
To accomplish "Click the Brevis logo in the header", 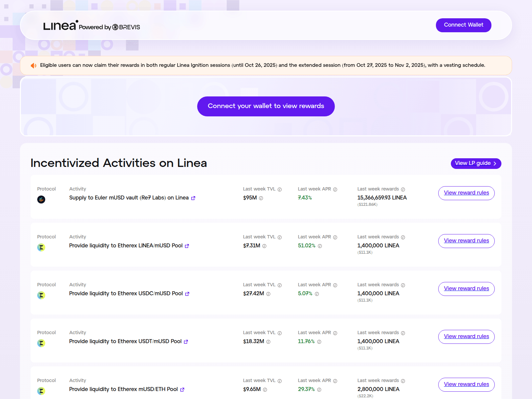I will pos(126,27).
